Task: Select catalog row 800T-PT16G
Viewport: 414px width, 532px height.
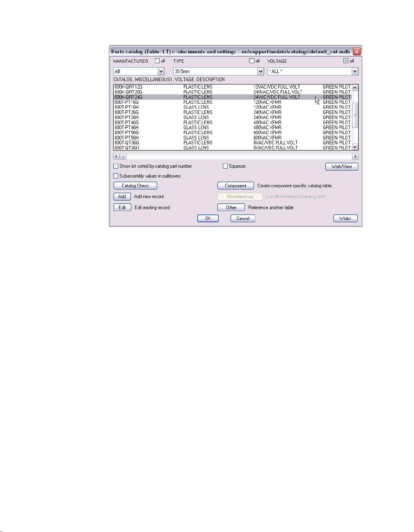Action: (233, 102)
